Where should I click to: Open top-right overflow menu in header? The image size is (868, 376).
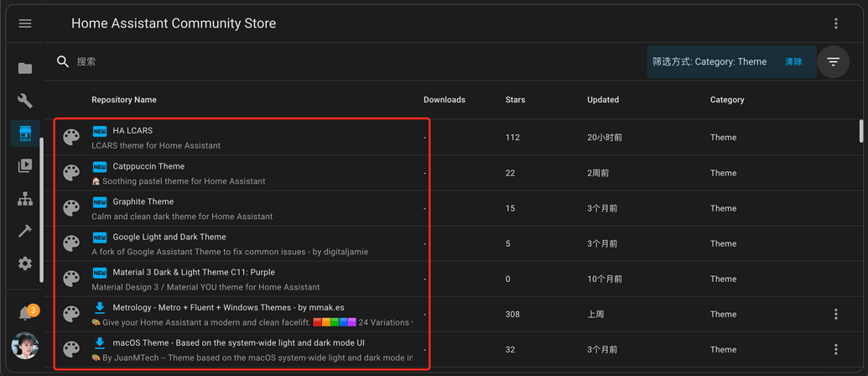click(835, 23)
